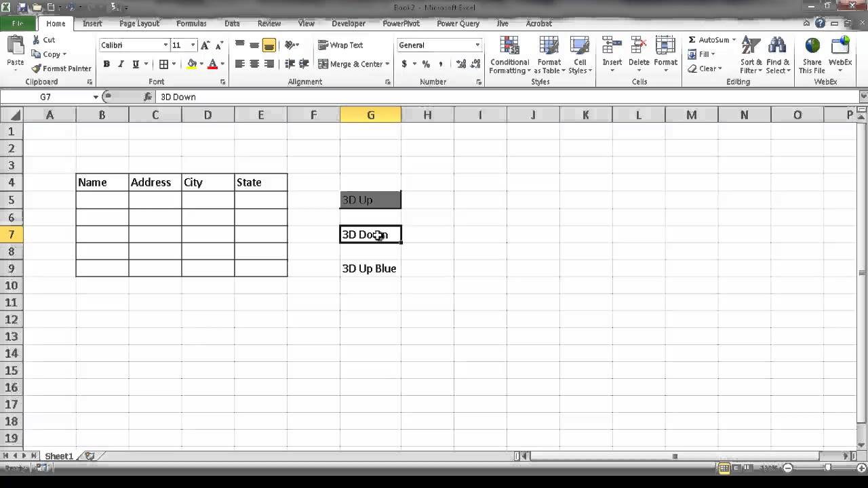The height and width of the screenshot is (488, 868).
Task: Apply the Font Color red A icon
Action: tap(213, 64)
